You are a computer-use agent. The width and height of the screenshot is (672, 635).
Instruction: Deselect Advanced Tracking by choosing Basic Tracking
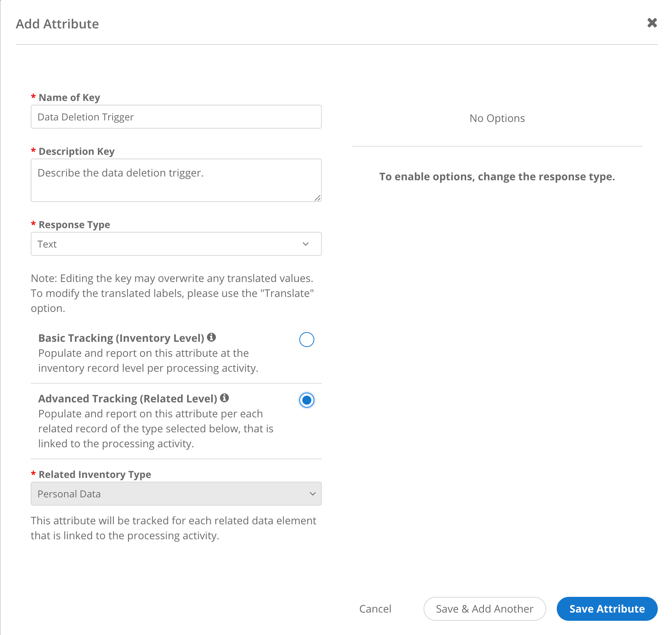(307, 339)
